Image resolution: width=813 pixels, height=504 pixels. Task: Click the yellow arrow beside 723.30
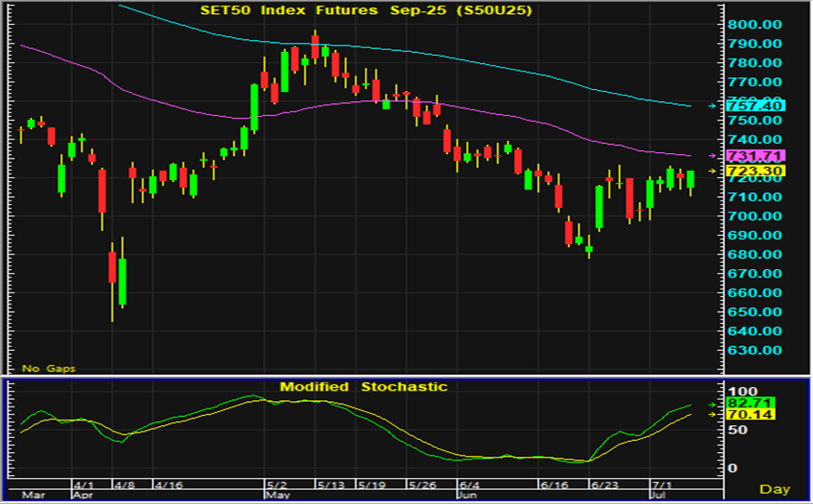(x=712, y=172)
